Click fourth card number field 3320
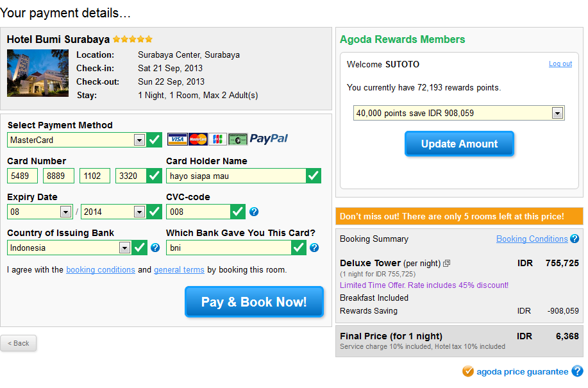The image size is (588, 388). click(x=131, y=176)
